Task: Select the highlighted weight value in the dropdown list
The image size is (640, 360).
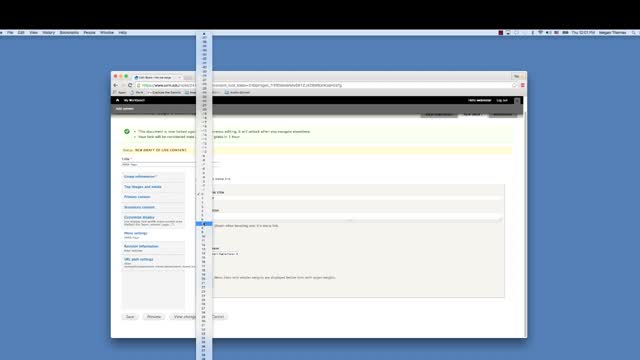Action: click(x=204, y=224)
